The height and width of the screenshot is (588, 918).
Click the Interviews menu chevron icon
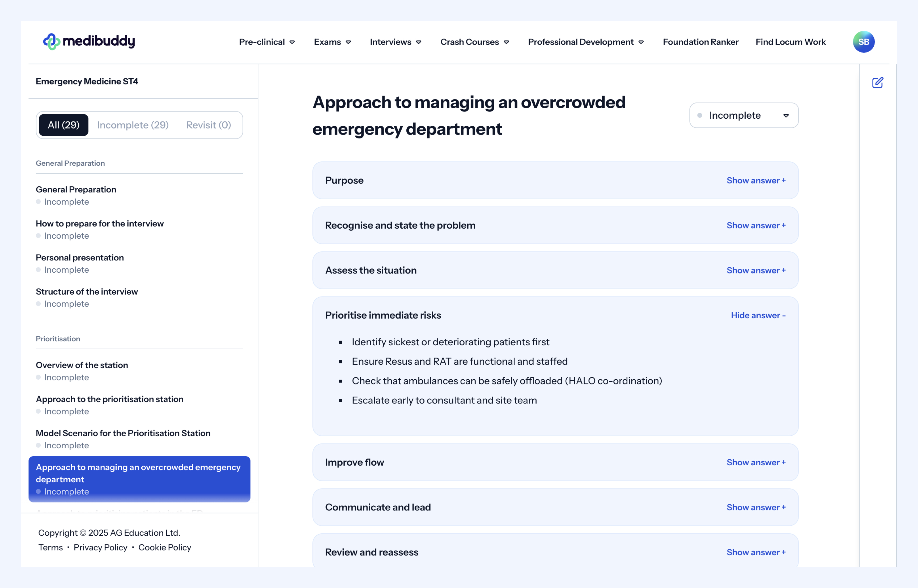(x=419, y=42)
